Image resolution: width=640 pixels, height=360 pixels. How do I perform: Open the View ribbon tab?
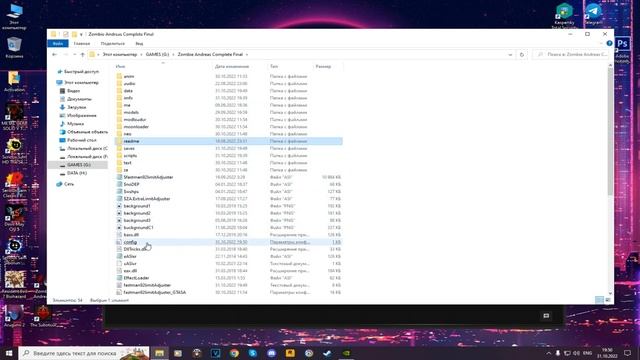click(x=139, y=43)
